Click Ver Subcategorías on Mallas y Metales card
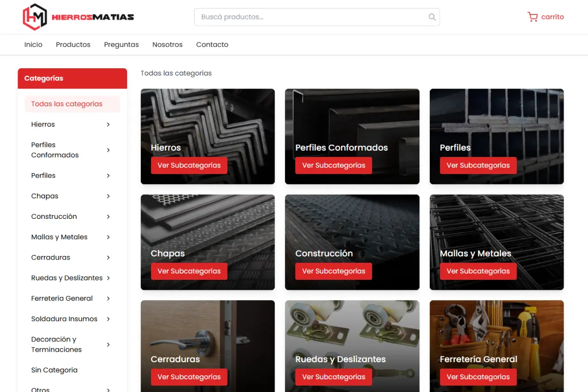The width and height of the screenshot is (588, 392). 478,271
